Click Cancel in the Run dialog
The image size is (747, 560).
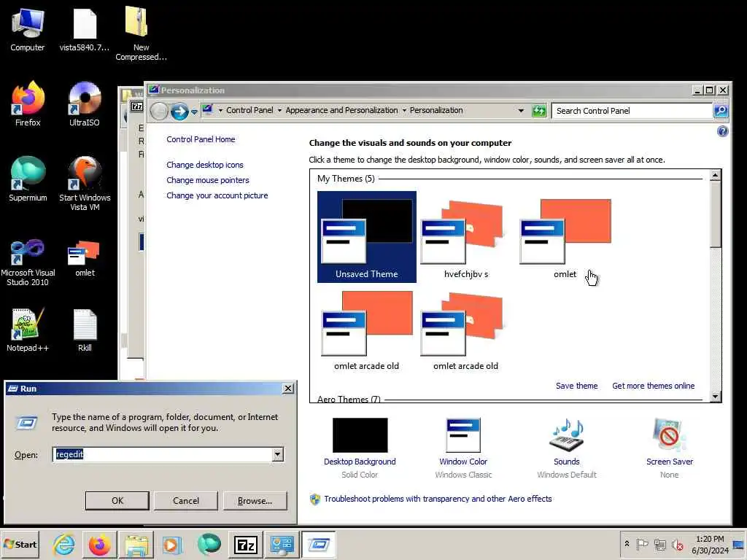186,500
